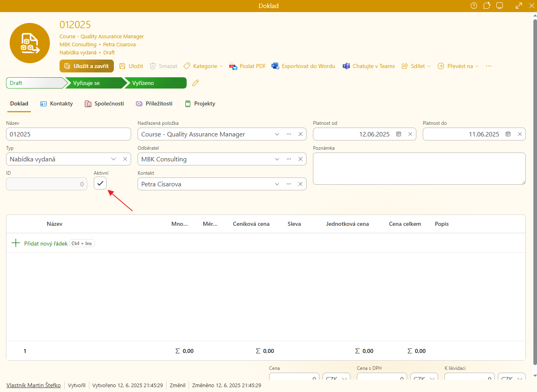Open the toolbar overflow ellipsis menu

(489, 66)
